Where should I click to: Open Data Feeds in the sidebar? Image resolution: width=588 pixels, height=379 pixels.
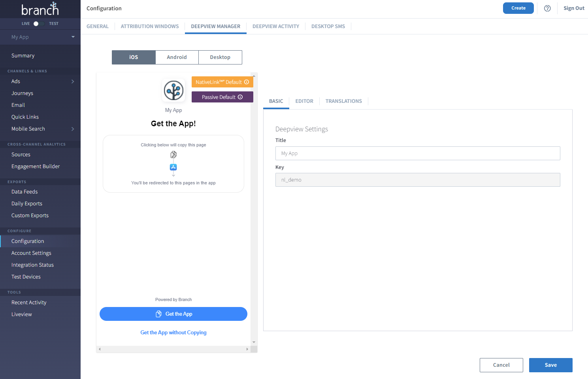tap(24, 192)
